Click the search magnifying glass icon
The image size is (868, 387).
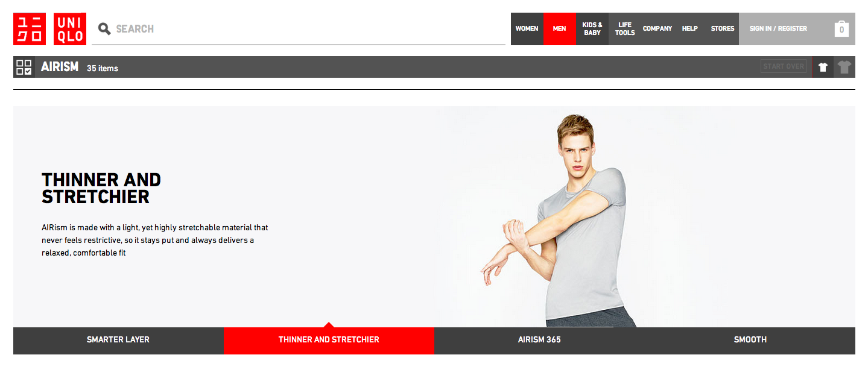coord(104,28)
